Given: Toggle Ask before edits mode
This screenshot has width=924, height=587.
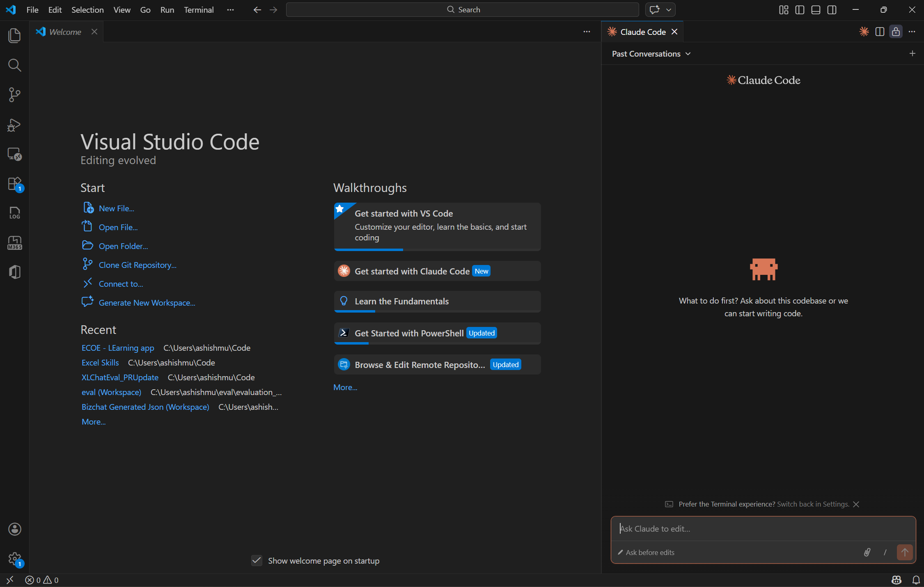Looking at the screenshot, I should 646,553.
